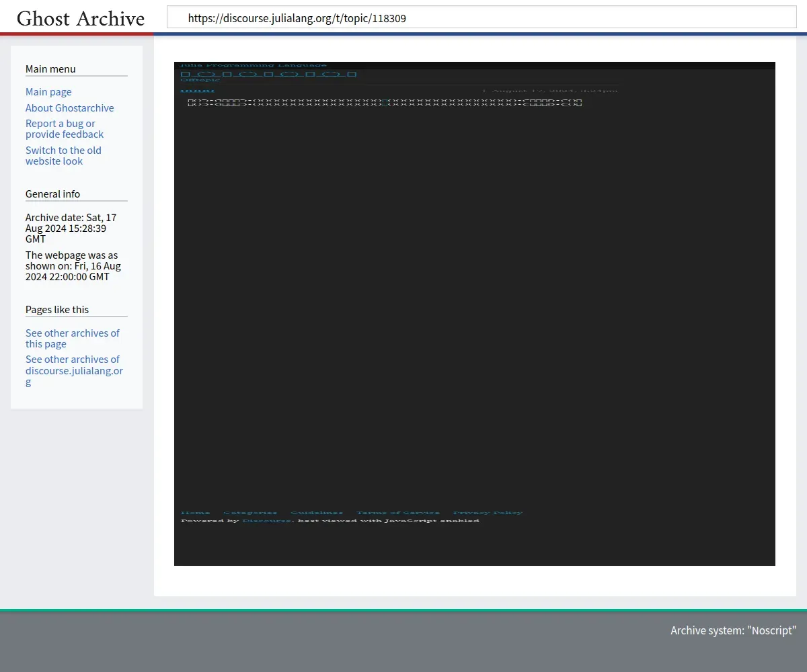
Task: Click the post author username link
Action: (197, 91)
